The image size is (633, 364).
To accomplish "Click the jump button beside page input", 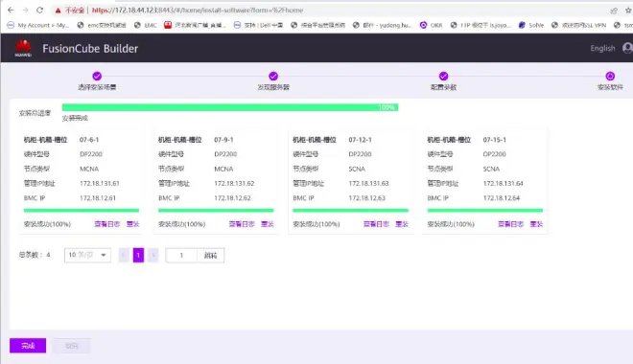I will point(210,255).
